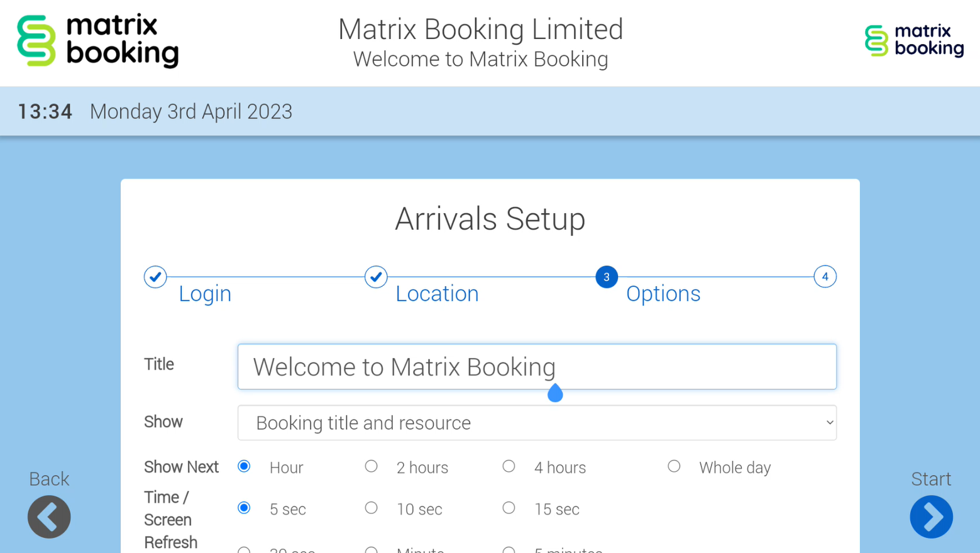The width and height of the screenshot is (980, 553).
Task: Click the small Matrix Booking logo at right
Action: 914,41
